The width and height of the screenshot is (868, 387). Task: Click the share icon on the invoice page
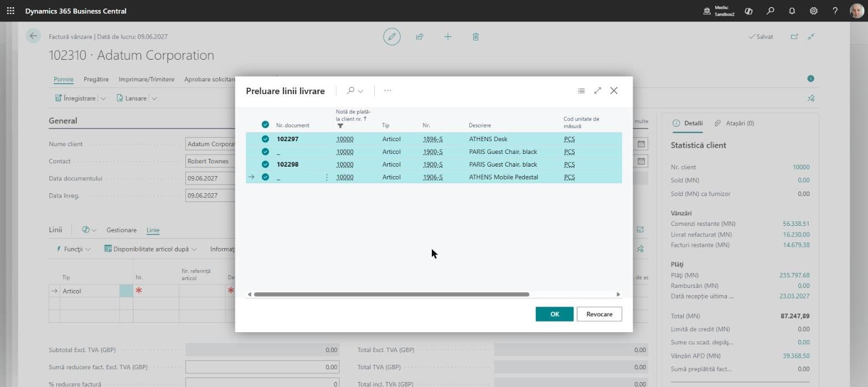click(420, 37)
